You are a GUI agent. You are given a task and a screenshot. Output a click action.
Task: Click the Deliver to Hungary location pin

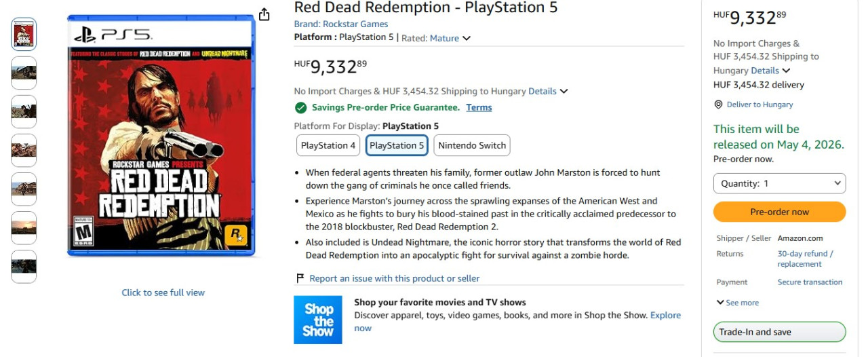click(718, 105)
